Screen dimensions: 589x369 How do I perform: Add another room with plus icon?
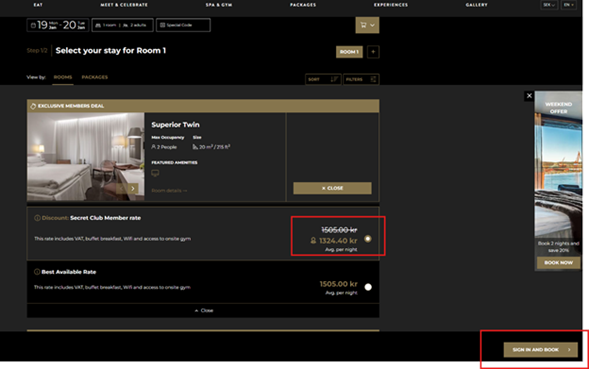click(x=373, y=52)
